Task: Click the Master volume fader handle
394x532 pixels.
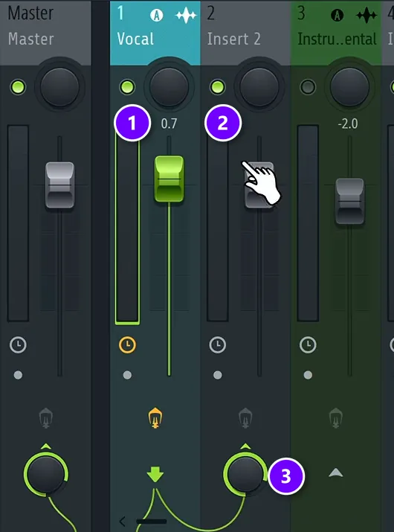Action: [59, 185]
